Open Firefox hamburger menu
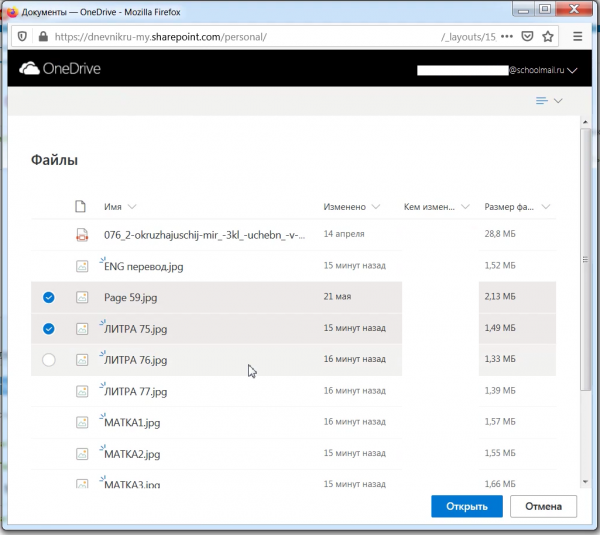 578,36
